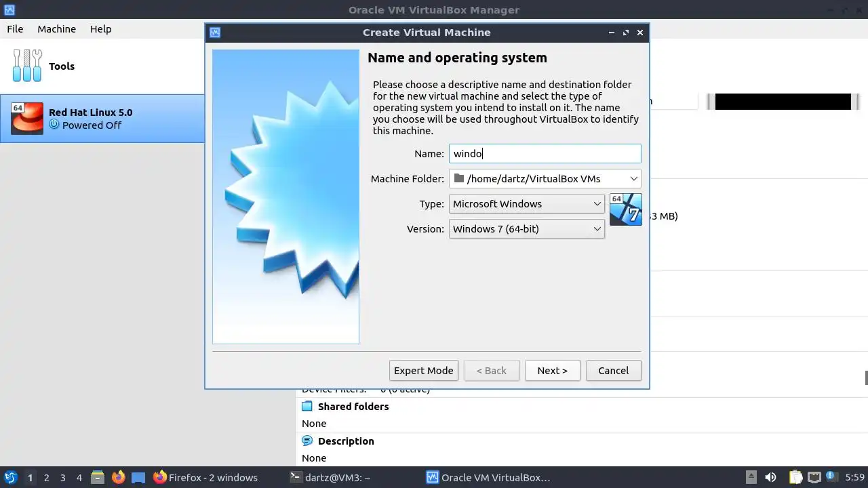The image size is (868, 488).
Task: Maximize the Create Virtual Machine dialog
Action: 625,32
